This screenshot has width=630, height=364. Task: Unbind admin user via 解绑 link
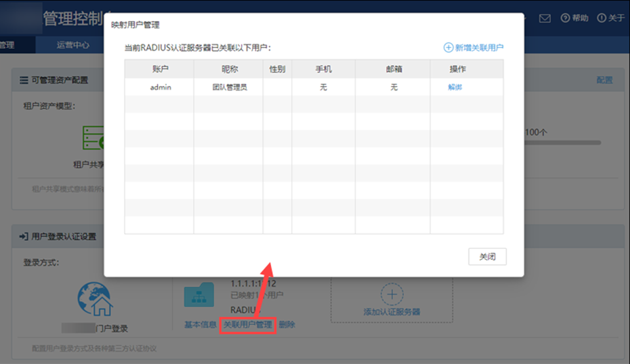(x=455, y=87)
